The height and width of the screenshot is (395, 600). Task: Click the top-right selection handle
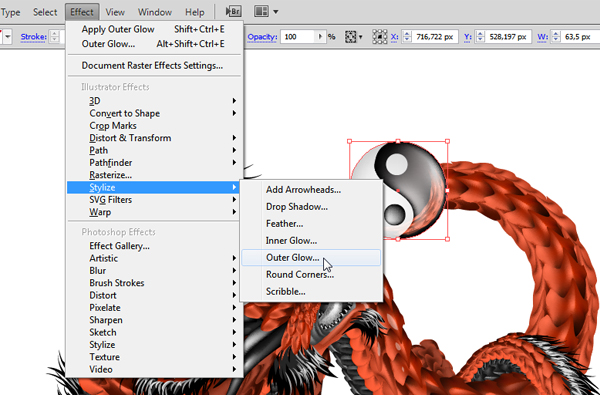point(447,141)
